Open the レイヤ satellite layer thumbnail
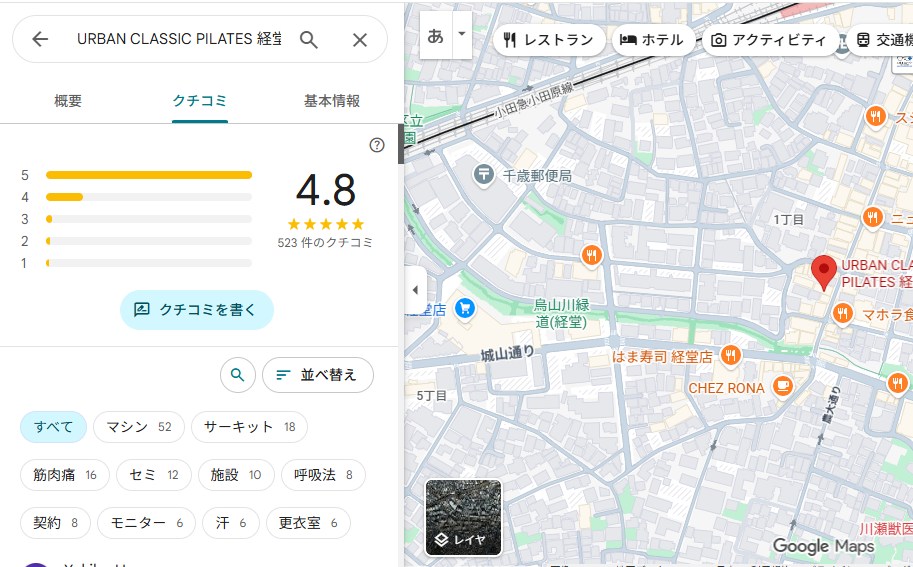The image size is (913, 567). tap(463, 517)
